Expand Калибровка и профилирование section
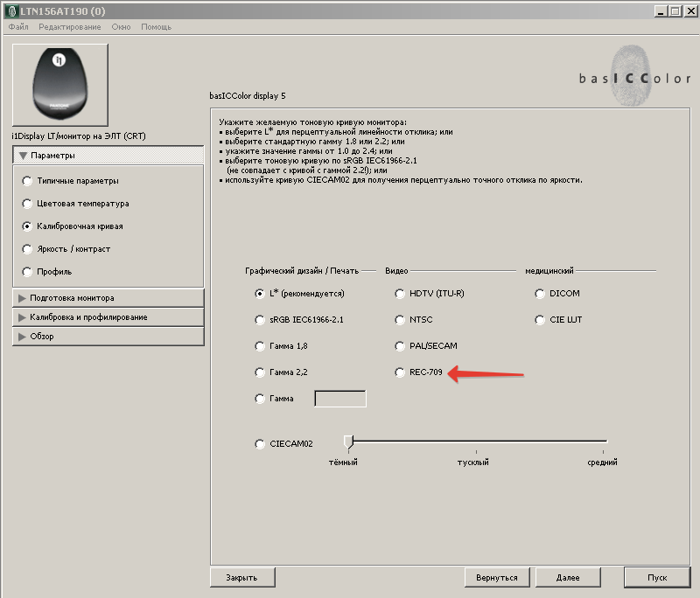The height and width of the screenshot is (598, 700). click(108, 317)
